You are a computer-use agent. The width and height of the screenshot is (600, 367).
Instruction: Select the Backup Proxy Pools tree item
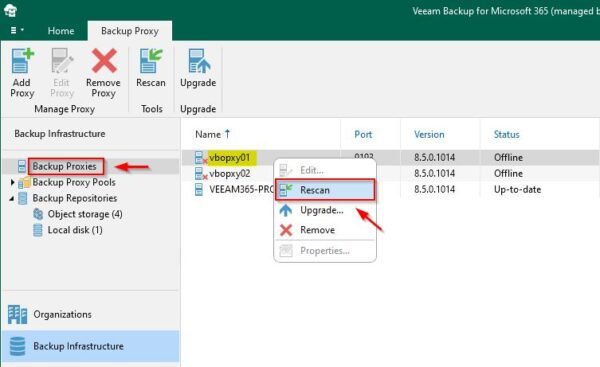point(74,182)
